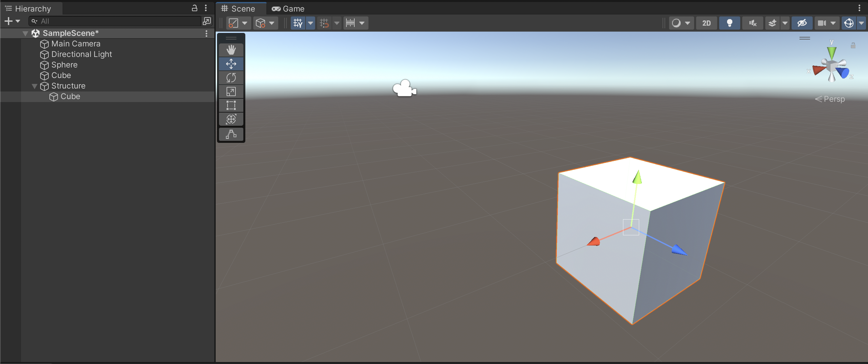Select Directional Light in Hierarchy
Viewport: 868px width, 364px height.
81,54
